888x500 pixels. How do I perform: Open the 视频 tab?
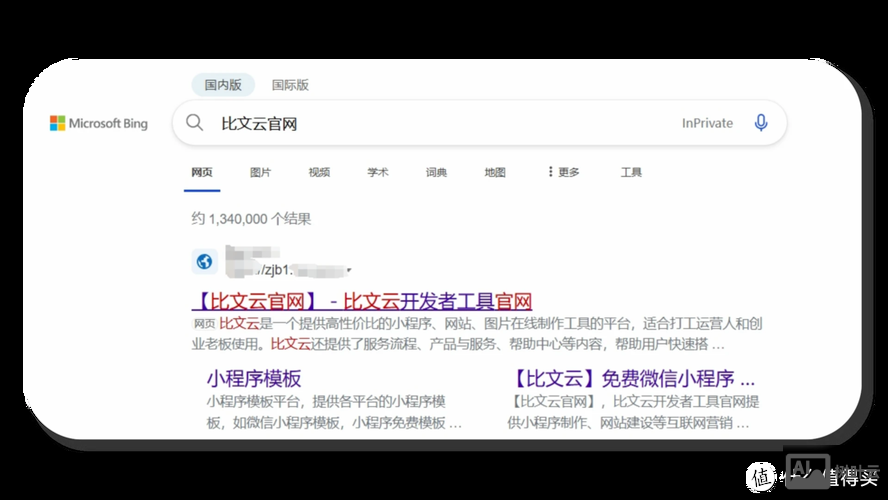(319, 172)
